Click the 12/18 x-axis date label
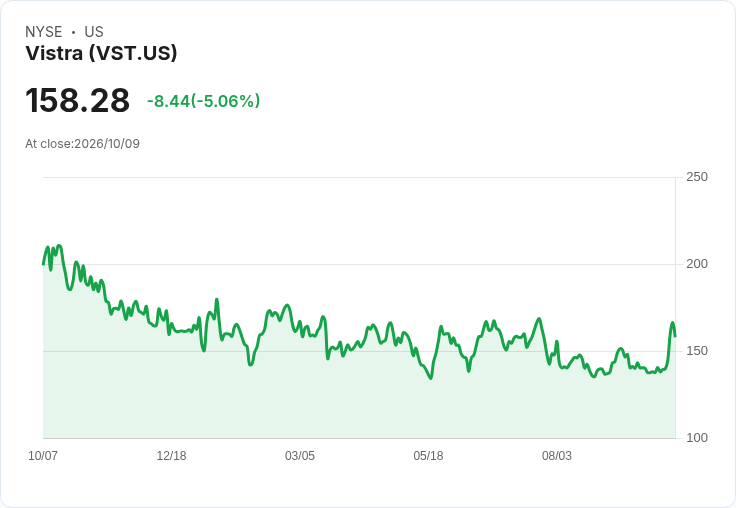Image resolution: width=736 pixels, height=508 pixels. pyautogui.click(x=171, y=456)
